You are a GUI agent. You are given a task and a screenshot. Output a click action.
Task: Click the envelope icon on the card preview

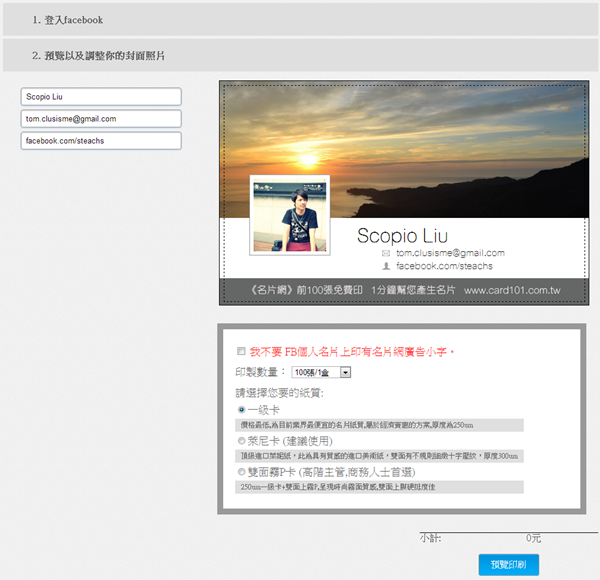(x=386, y=254)
